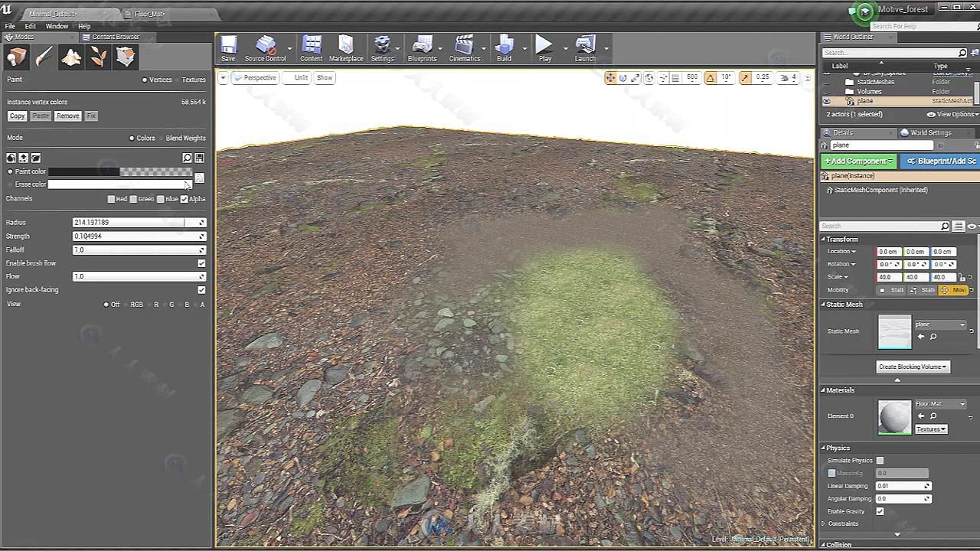The width and height of the screenshot is (980, 551).
Task: Collapse the Transform section
Action: (823, 240)
